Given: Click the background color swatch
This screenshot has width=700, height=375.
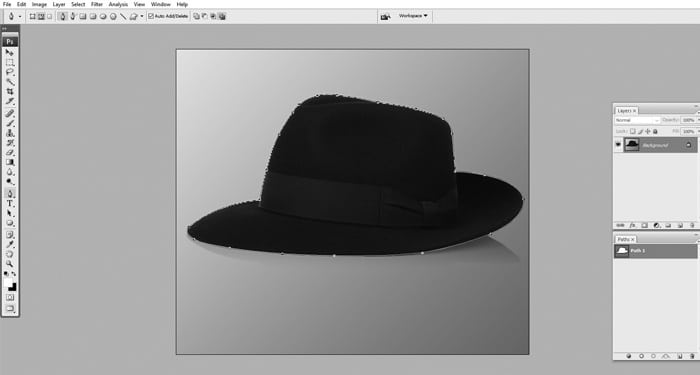Looking at the screenshot, I should pyautogui.click(x=12, y=287).
